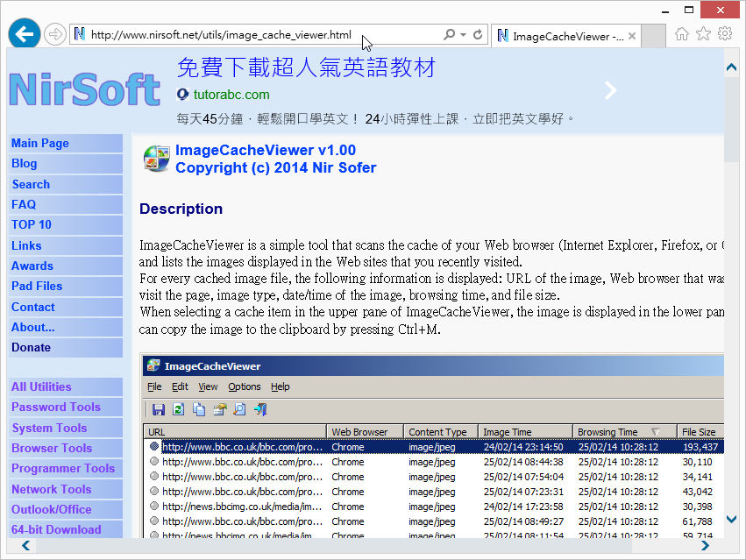The image size is (746, 560).
Task: Open the Search sidebar link
Action: 66,184
